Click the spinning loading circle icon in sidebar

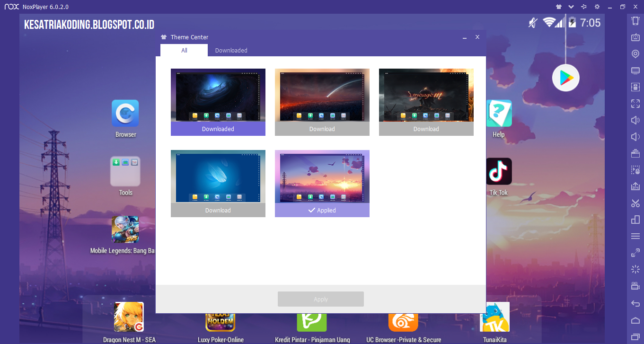pos(635,269)
